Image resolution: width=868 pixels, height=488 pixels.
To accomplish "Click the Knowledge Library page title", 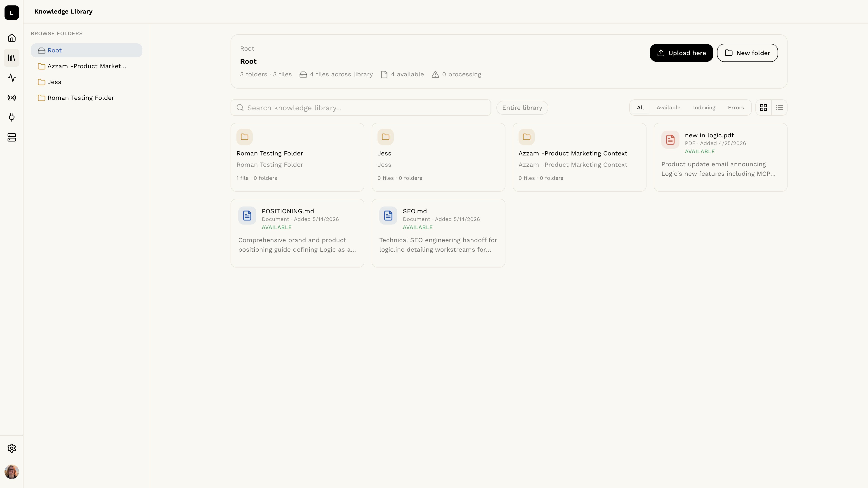I will (x=63, y=12).
